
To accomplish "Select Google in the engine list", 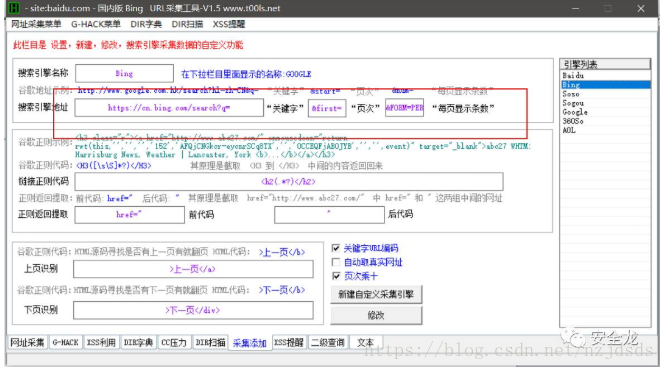I will [x=605, y=112].
